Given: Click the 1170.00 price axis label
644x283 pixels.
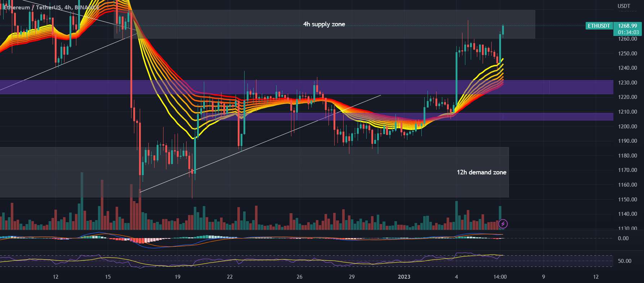Looking at the screenshot, I should pos(627,170).
